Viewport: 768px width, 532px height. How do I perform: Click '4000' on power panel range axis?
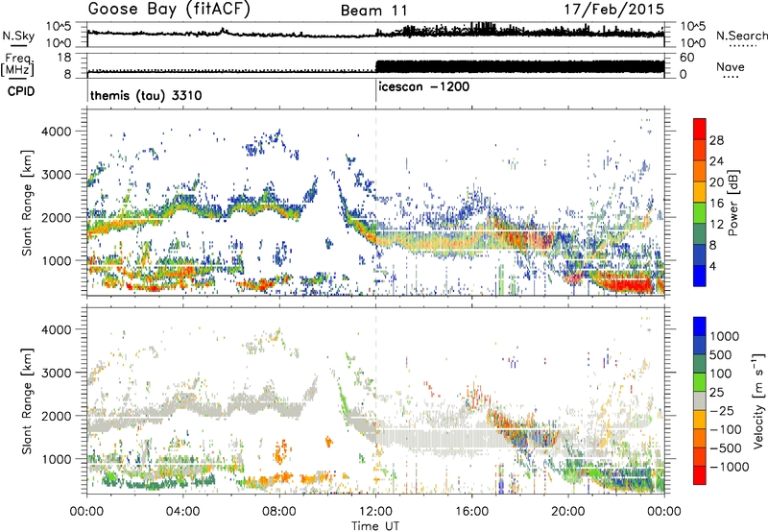coord(56,132)
